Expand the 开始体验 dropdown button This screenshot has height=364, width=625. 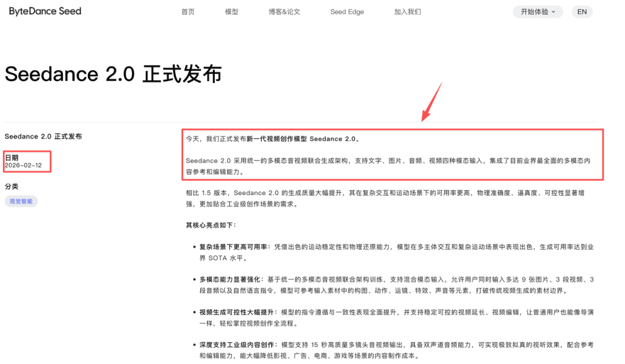pos(538,12)
